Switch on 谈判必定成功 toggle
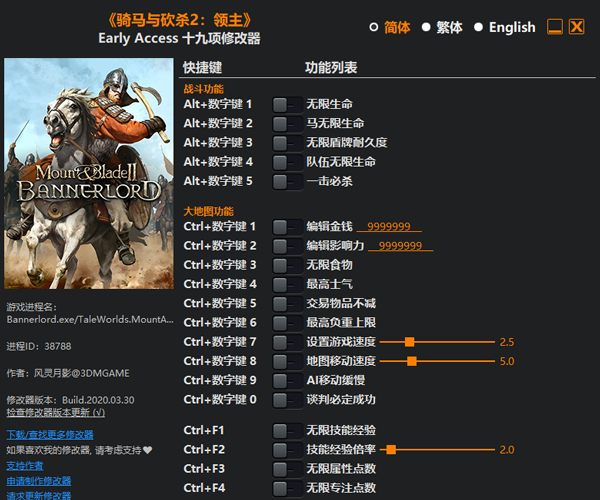 tap(287, 399)
